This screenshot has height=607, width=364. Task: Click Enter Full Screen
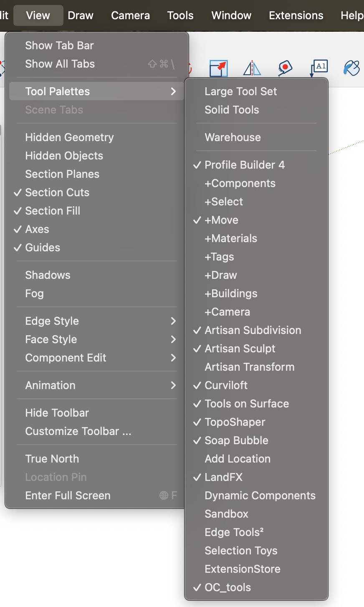click(68, 496)
